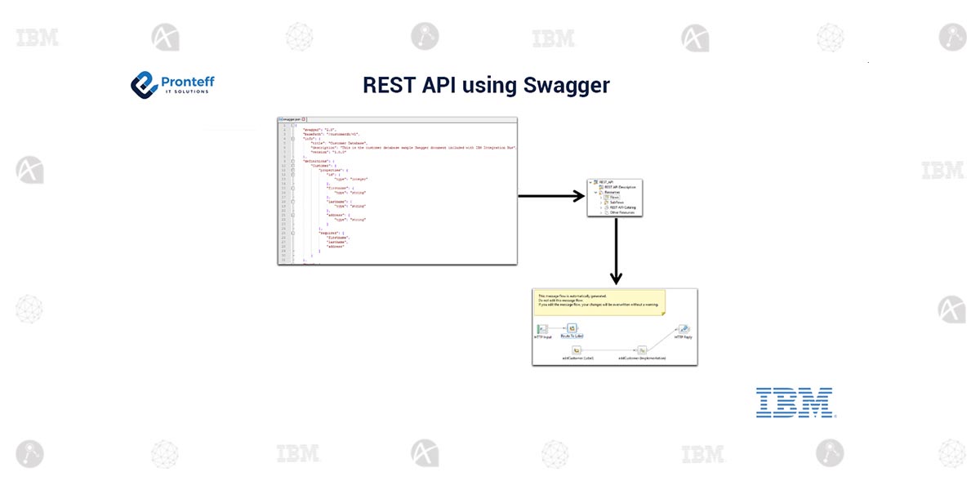Viewport: 980px width, 490px height.
Task: Toggle the fold marker on the info block
Action: click(x=292, y=138)
